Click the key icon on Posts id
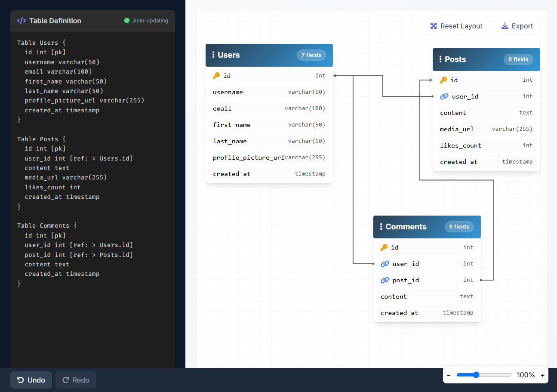The height and width of the screenshot is (392, 557). 443,80
